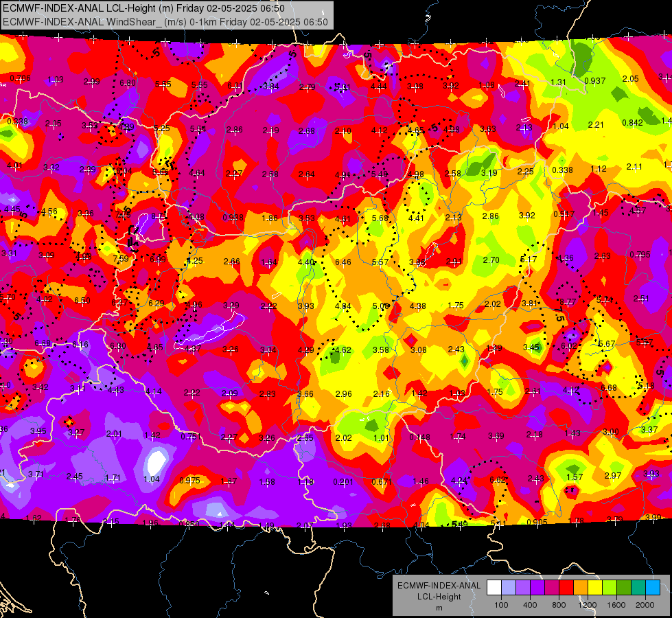The width and height of the screenshot is (672, 618).
Task: Click the wind shear value 2.97
Action: [613, 476]
